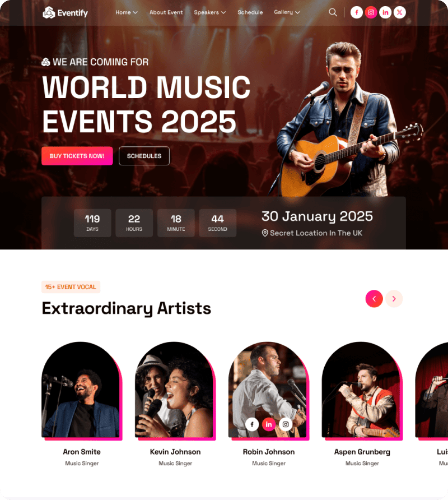Open Aron Smite's artist photo
Screen dimensions: 448x500
coord(81,390)
